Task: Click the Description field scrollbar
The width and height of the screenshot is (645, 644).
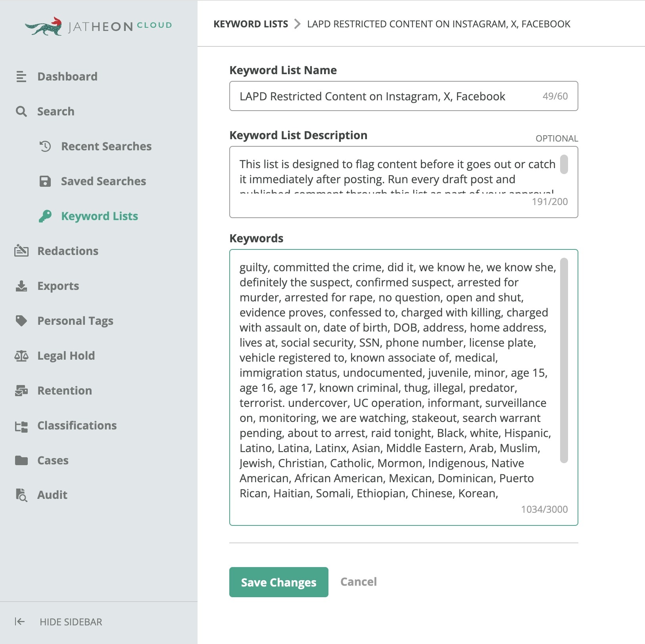Action: (x=564, y=165)
